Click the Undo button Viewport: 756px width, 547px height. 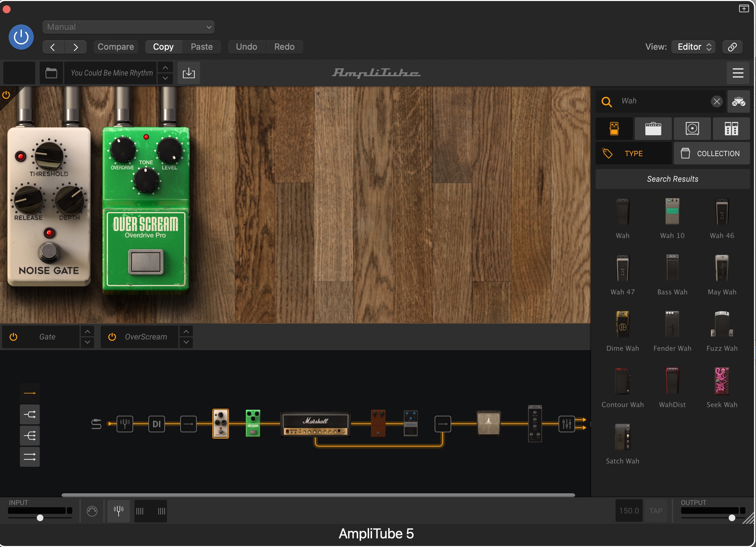coord(247,47)
